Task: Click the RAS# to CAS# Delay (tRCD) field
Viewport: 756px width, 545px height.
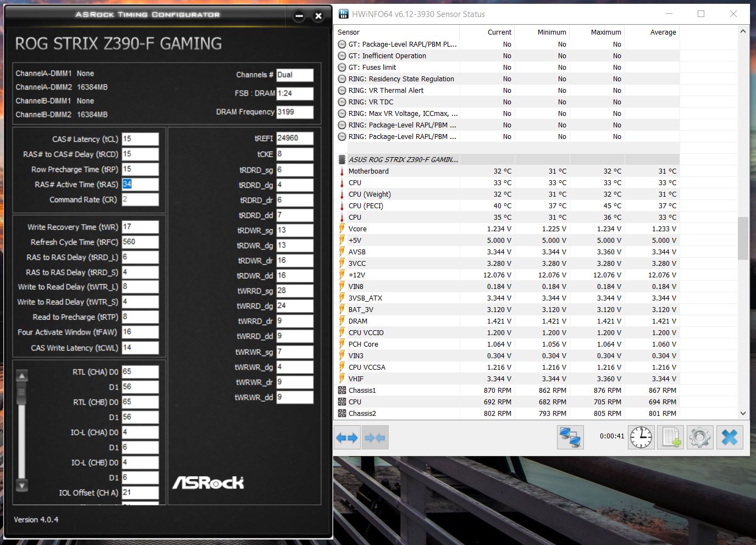Action: coord(140,154)
